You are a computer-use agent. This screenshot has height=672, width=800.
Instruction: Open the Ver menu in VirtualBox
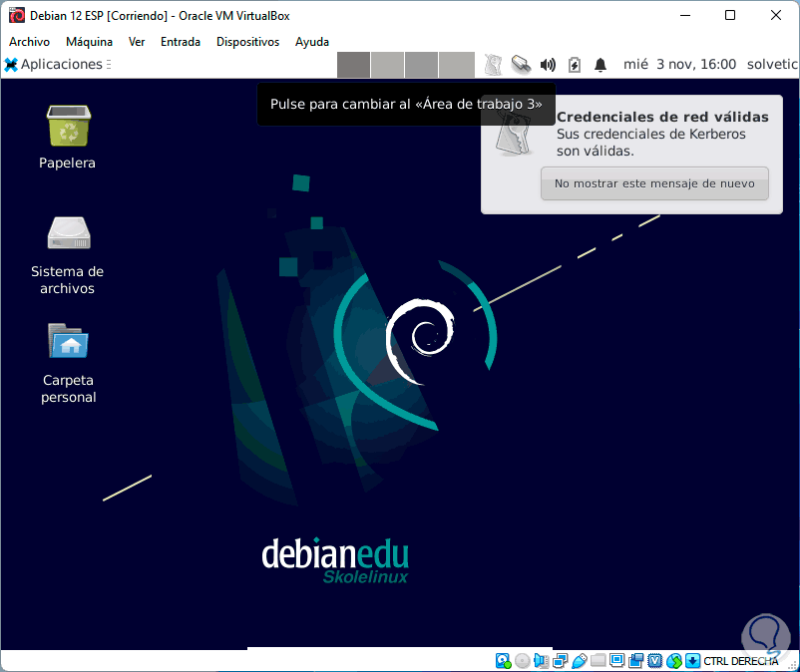(x=137, y=42)
